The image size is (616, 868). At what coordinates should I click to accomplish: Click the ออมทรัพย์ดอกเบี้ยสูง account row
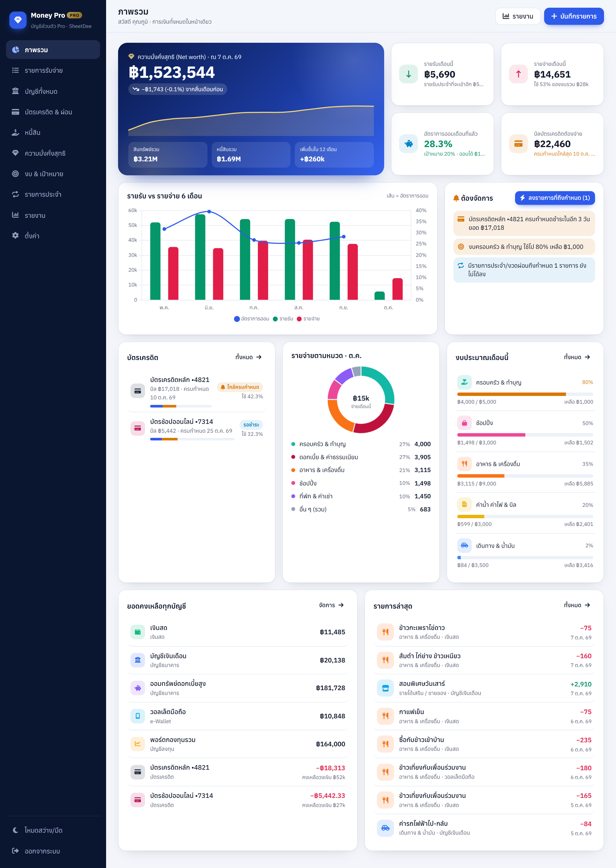pos(238,688)
